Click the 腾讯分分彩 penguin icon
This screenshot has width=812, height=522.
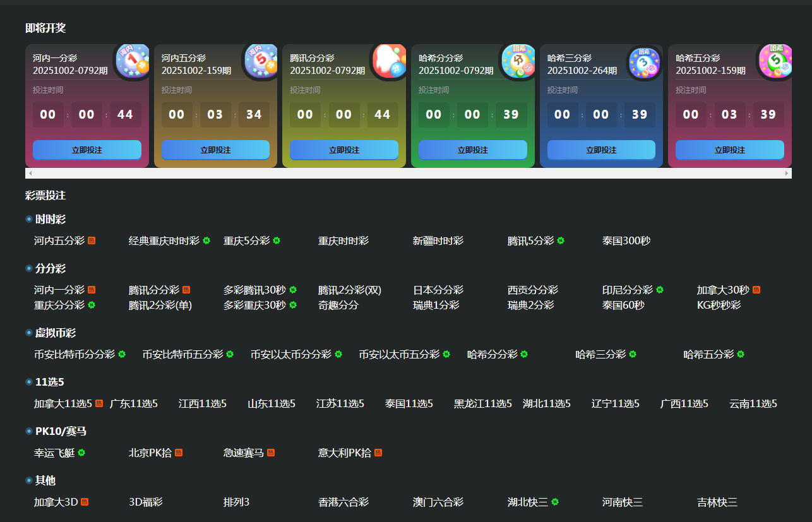(x=390, y=61)
